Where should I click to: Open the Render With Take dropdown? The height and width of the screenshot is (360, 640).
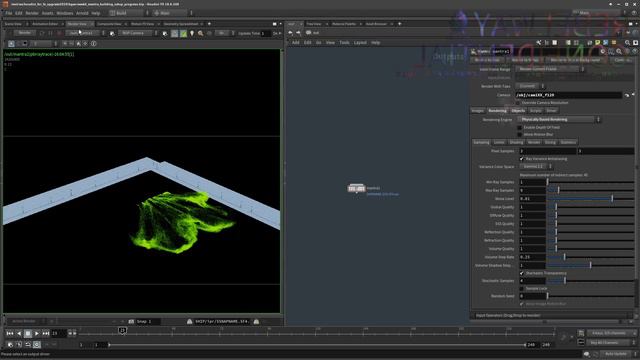click(530, 86)
